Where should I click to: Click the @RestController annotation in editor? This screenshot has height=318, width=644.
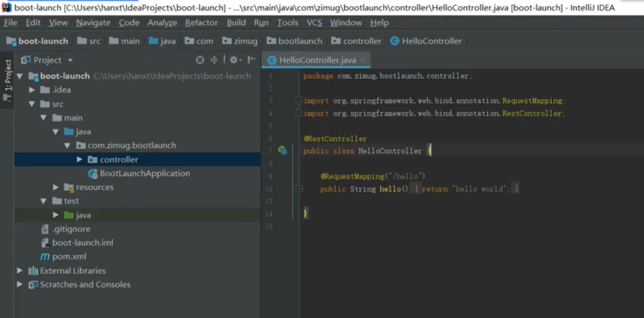[335, 139]
